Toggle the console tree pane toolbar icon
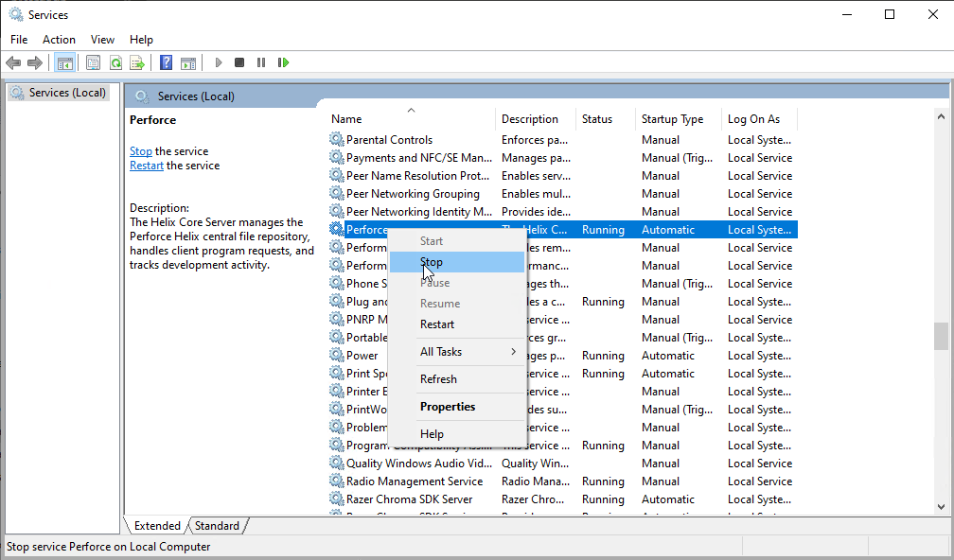This screenshot has height=560, width=954. pyautogui.click(x=65, y=62)
